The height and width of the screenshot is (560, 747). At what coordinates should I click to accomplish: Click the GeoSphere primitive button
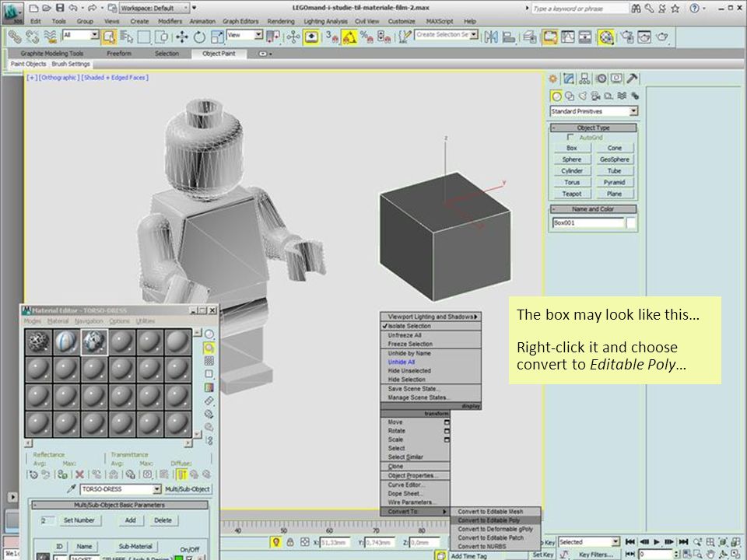tap(614, 159)
